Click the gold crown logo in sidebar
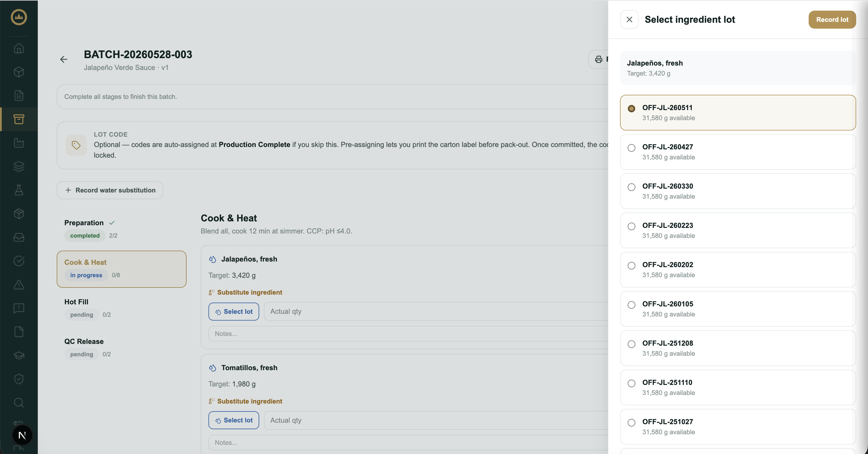Image resolution: width=868 pixels, height=454 pixels. [19, 17]
